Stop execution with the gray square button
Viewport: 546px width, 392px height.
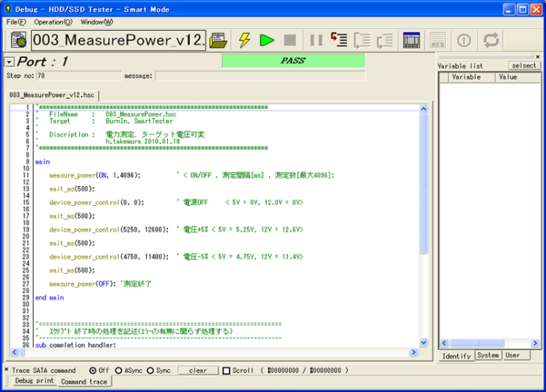tap(289, 40)
